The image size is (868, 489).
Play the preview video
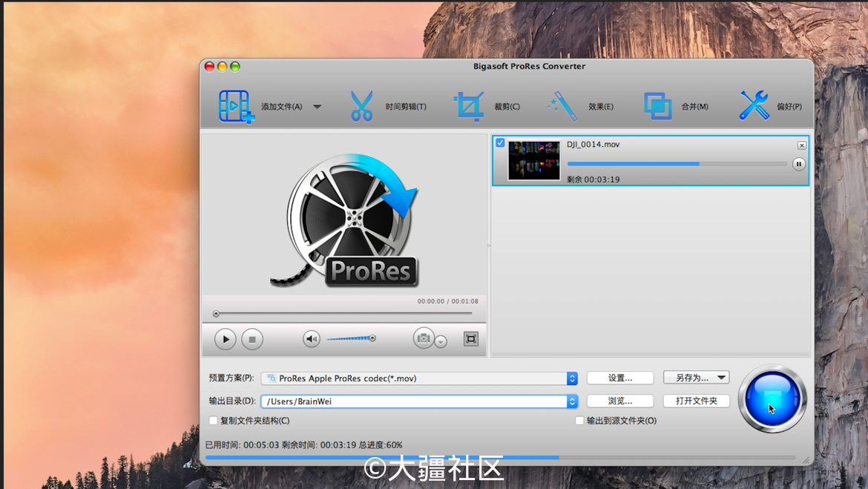tap(226, 339)
